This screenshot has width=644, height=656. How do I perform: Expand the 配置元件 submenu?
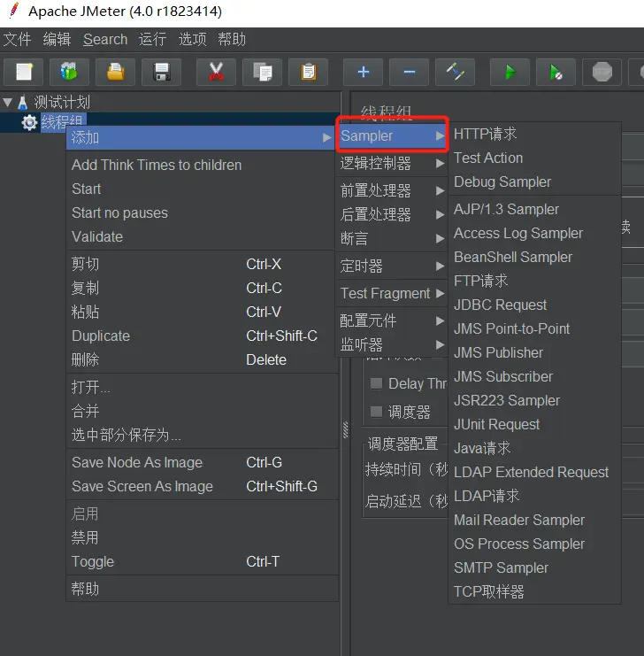[x=392, y=320]
